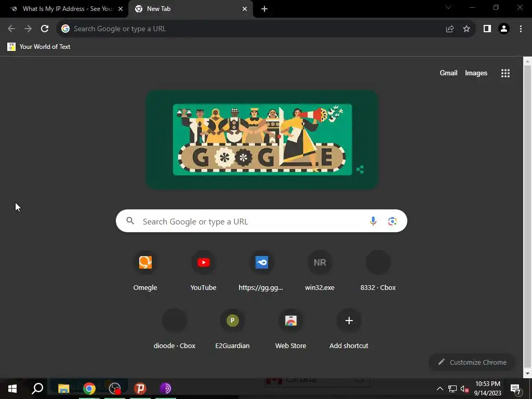Click the page vertical scrollbar

(527, 217)
